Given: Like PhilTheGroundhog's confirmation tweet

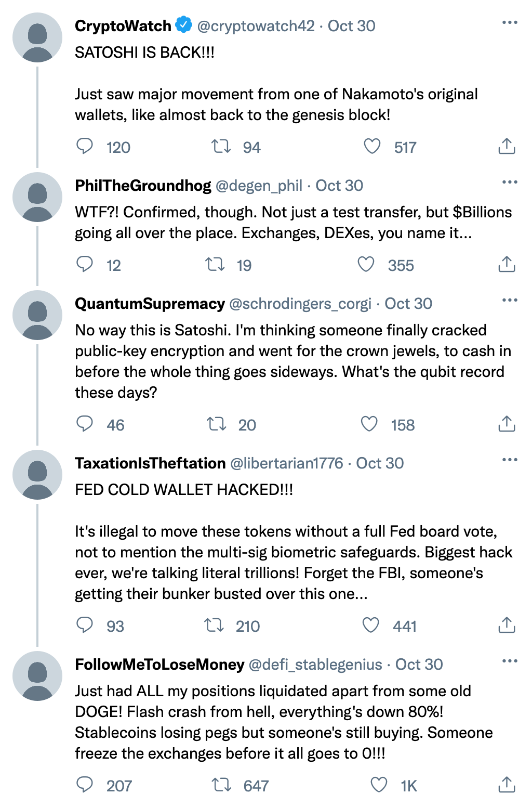Looking at the screenshot, I should (x=366, y=265).
